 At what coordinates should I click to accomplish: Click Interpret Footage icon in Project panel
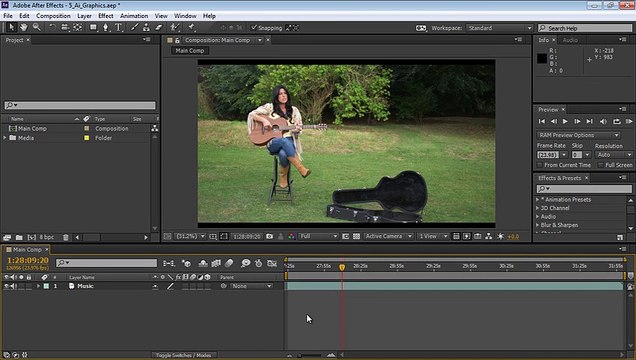click(x=7, y=237)
